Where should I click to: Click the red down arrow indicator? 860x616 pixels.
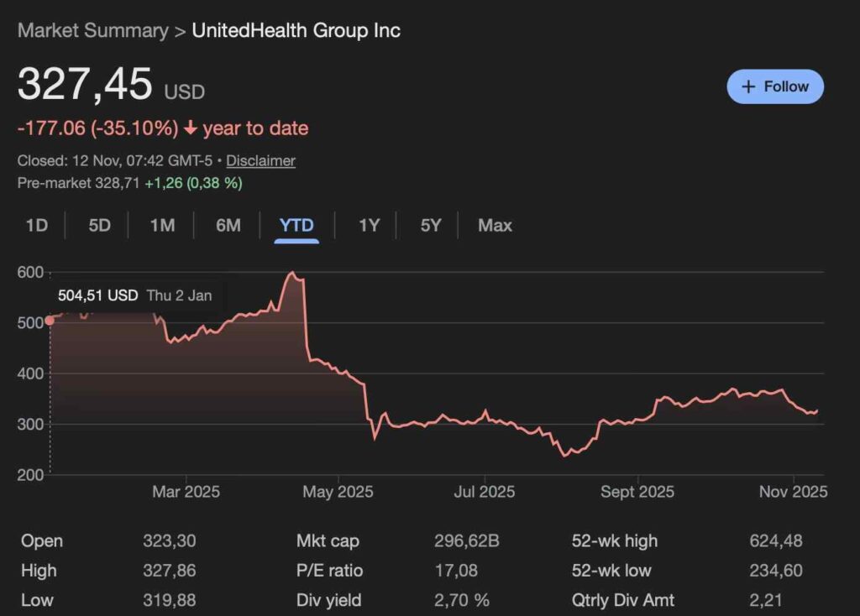click(x=191, y=128)
